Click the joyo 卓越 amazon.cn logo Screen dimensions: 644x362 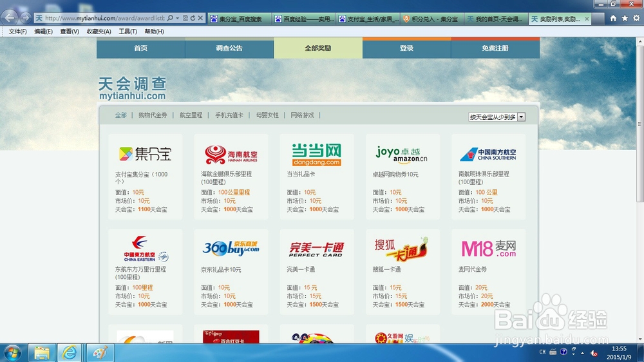tap(402, 154)
